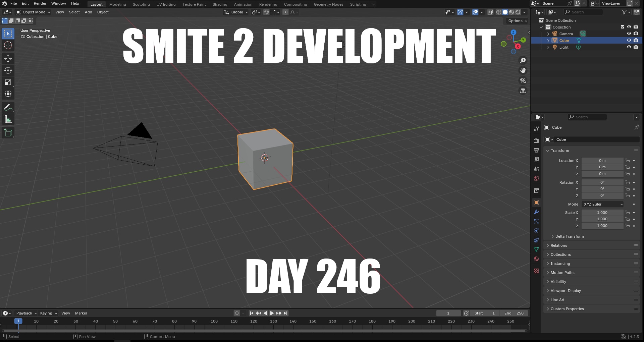This screenshot has width=644, height=342.
Task: Switch perspective/orthographic grid icon
Action: pos(523,91)
